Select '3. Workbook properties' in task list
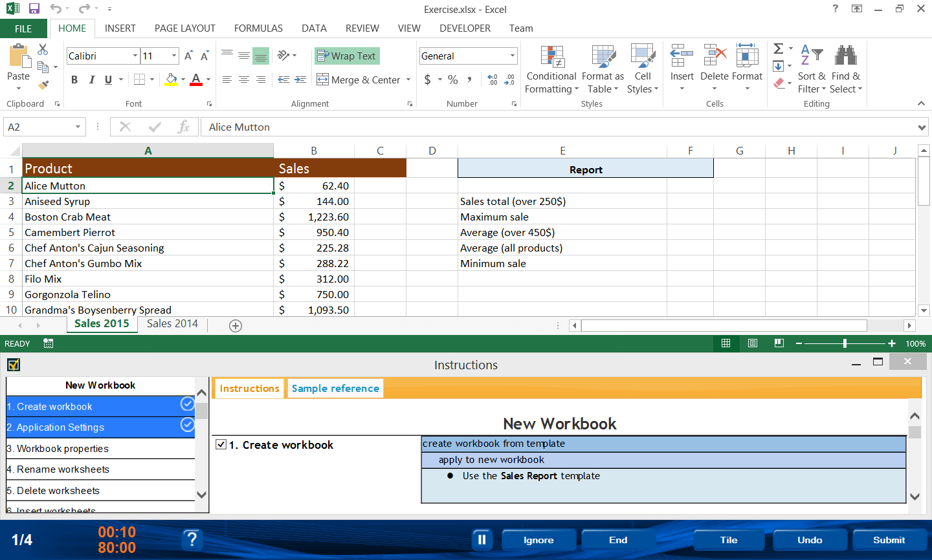The width and height of the screenshot is (932, 560). [100, 448]
